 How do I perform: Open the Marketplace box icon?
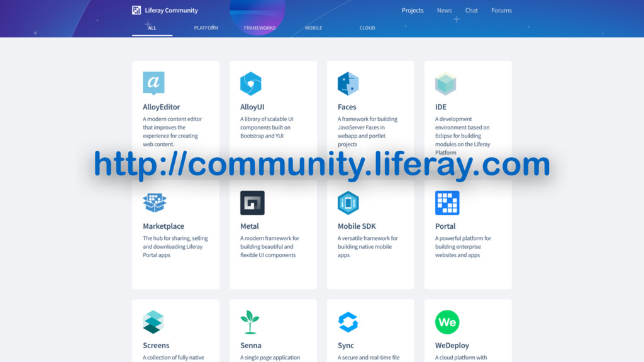click(155, 203)
